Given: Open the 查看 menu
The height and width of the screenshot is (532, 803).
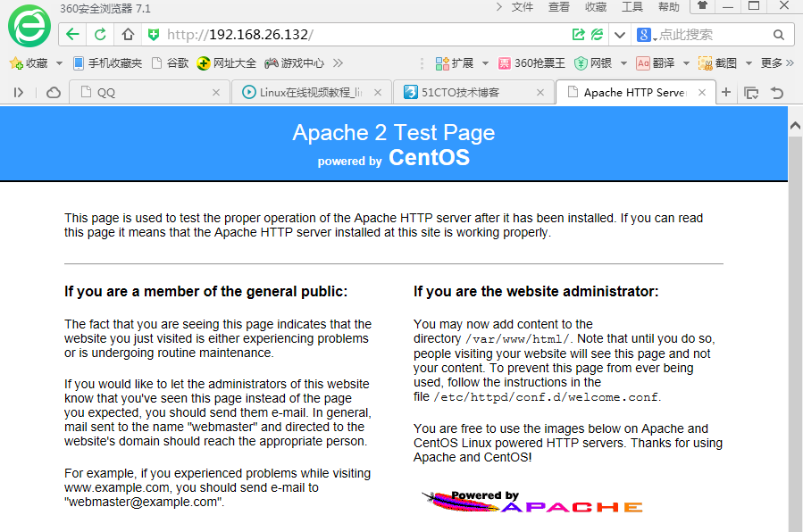Looking at the screenshot, I should tap(559, 7).
